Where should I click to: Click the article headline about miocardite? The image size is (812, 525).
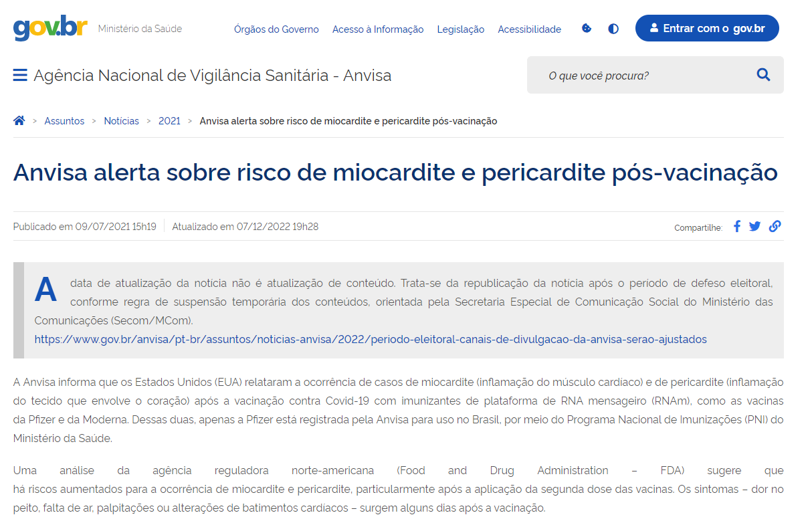pyautogui.click(x=395, y=173)
